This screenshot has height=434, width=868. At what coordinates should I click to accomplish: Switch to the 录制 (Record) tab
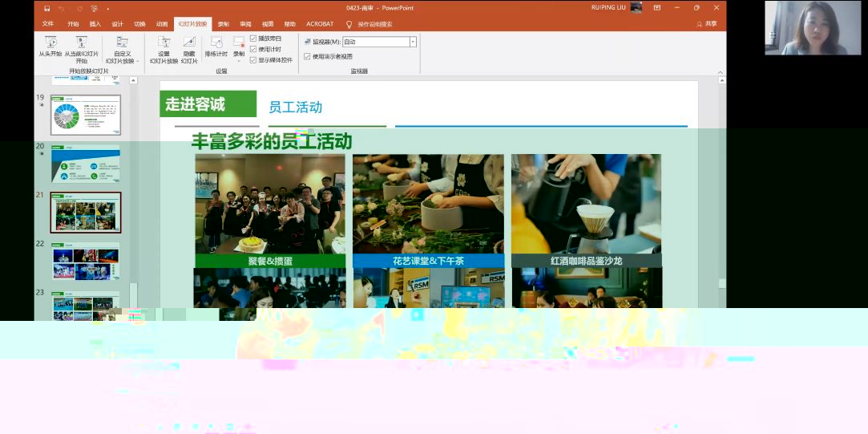point(223,24)
